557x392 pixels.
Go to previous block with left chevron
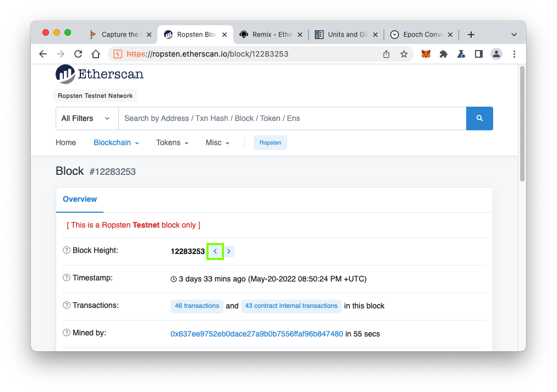[215, 251]
